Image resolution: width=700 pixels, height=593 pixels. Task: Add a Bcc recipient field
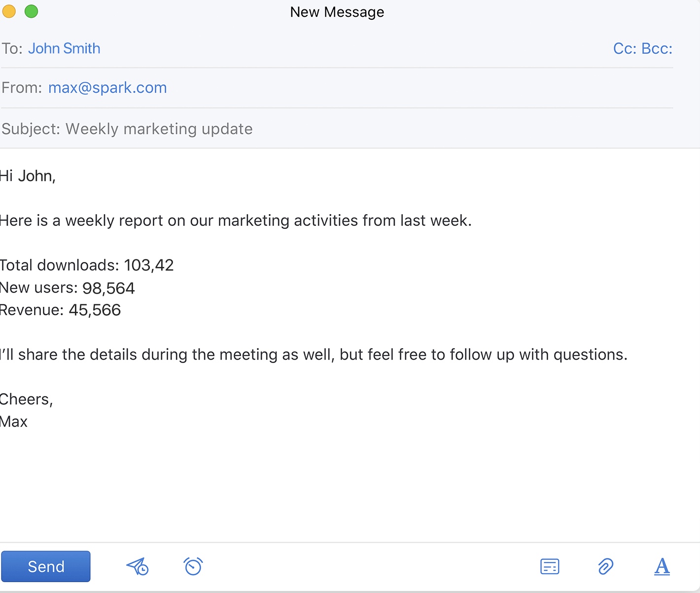click(657, 48)
